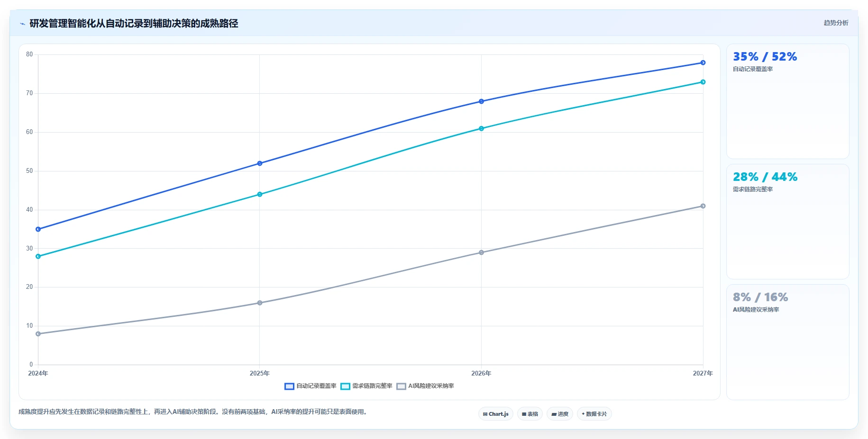The width and height of the screenshot is (868, 439).
Task: Click the 2024年 x-axis label
Action: (x=38, y=373)
